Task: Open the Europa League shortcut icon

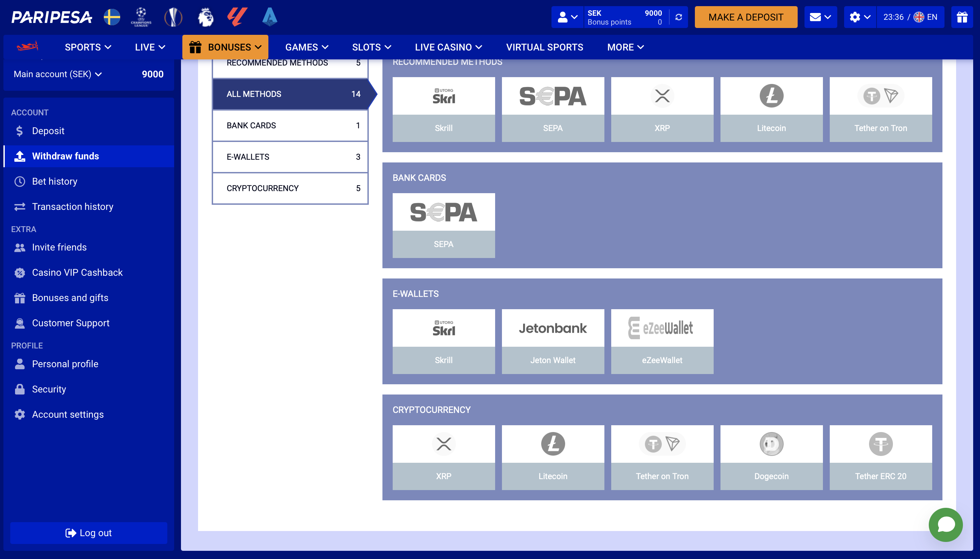Action: [173, 17]
